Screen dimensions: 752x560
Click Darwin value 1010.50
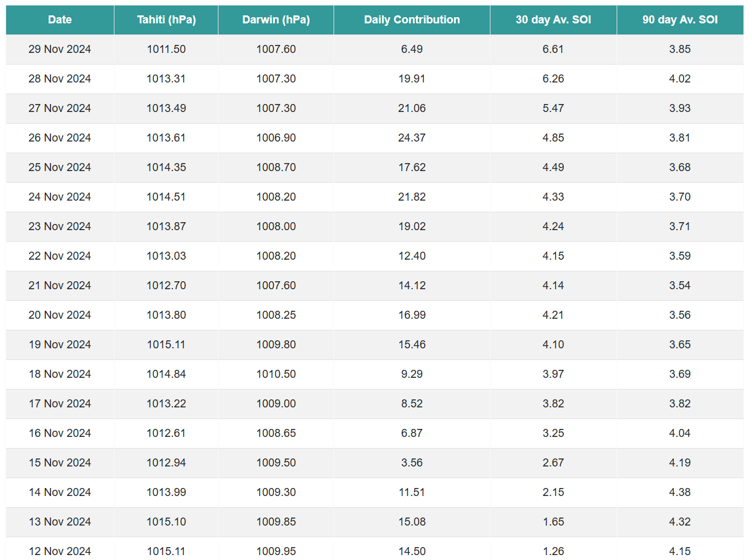[x=276, y=374]
